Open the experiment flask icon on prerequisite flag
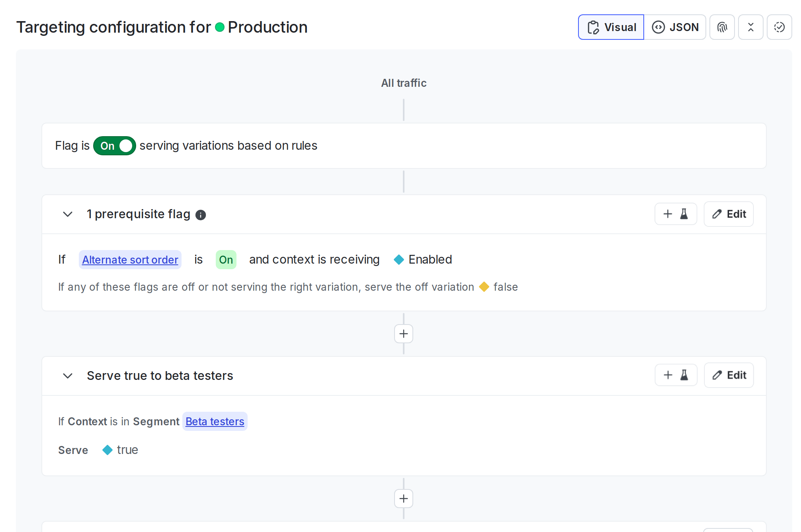The width and height of the screenshot is (801, 532). [x=684, y=214]
